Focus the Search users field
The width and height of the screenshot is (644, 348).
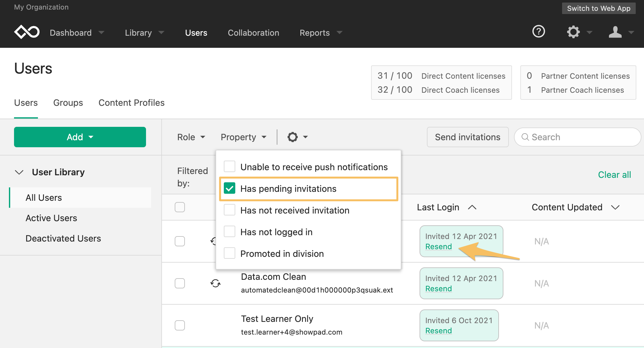pos(577,137)
